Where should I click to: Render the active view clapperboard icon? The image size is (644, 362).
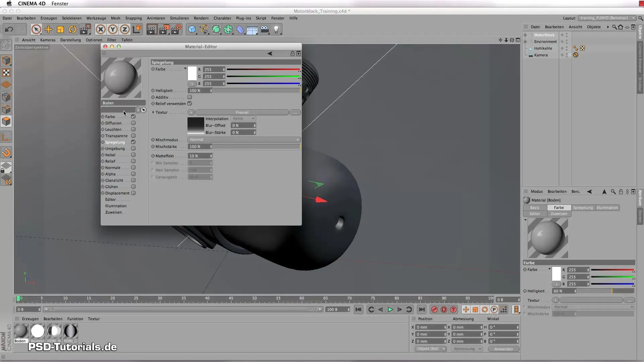[x=151, y=29]
